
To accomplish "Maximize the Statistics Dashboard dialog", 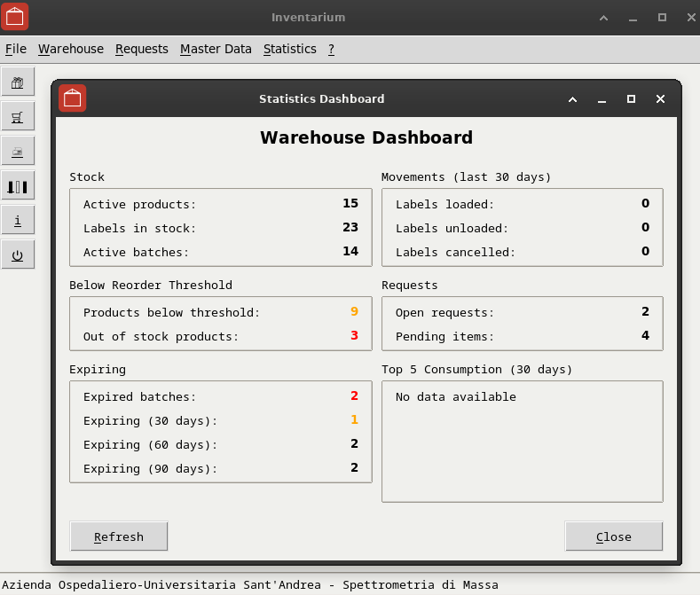I will point(632,99).
